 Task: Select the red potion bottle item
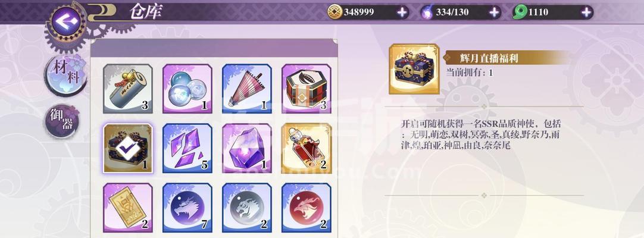pyautogui.click(x=307, y=148)
